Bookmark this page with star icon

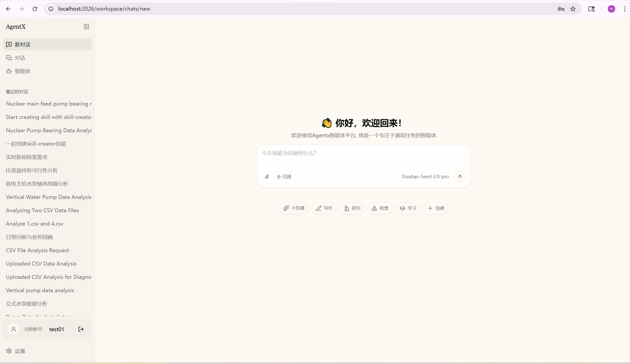[573, 9]
